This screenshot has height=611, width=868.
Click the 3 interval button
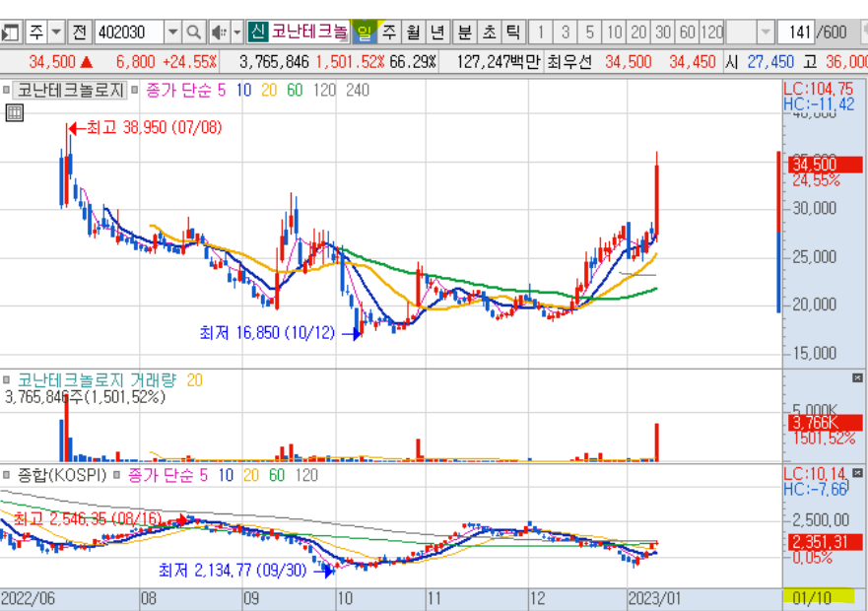coord(566,33)
